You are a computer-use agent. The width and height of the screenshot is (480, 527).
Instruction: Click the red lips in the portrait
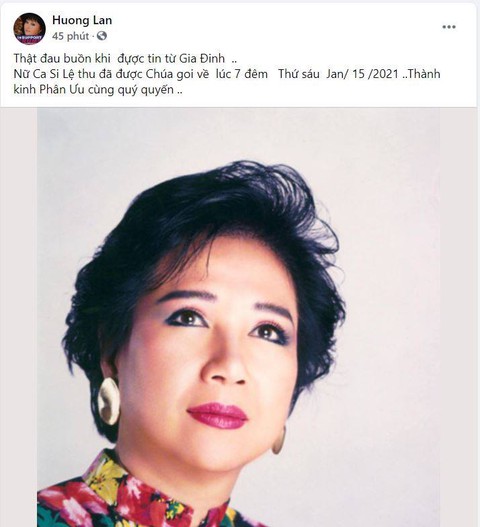[x=217, y=415]
